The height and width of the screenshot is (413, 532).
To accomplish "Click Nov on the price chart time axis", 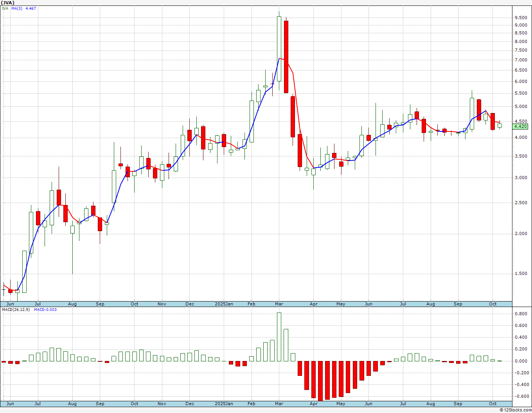I will 162,304.
